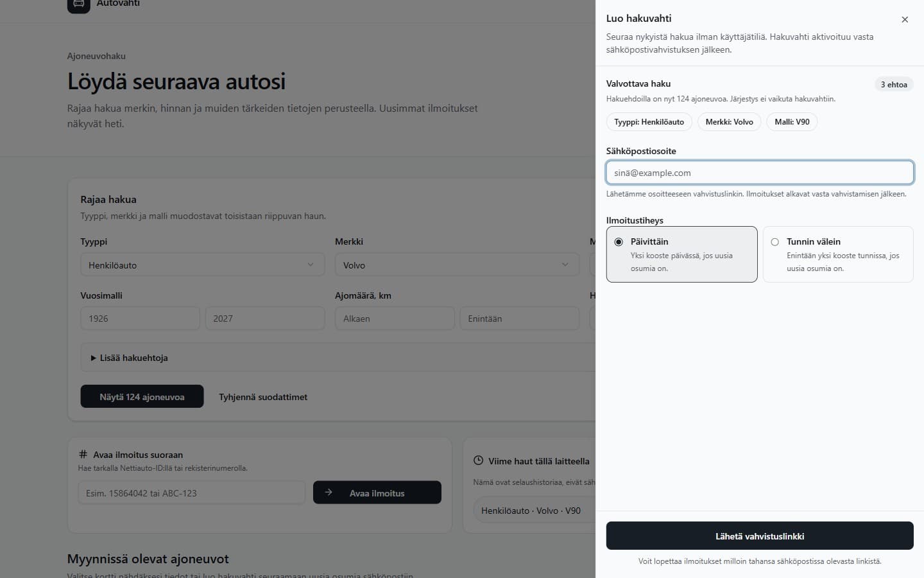924x578 pixels.
Task: Click the Ajomäärä Alkaen field
Action: coord(395,319)
